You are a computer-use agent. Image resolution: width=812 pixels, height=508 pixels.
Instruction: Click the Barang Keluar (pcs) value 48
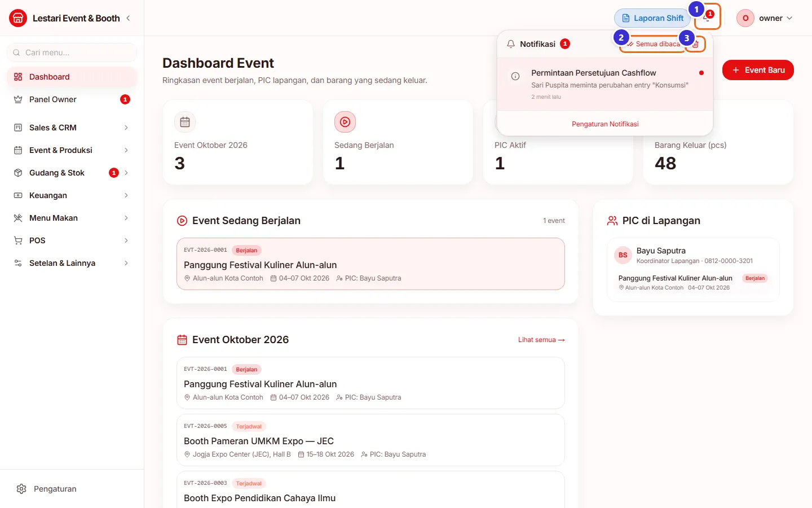pyautogui.click(x=665, y=163)
